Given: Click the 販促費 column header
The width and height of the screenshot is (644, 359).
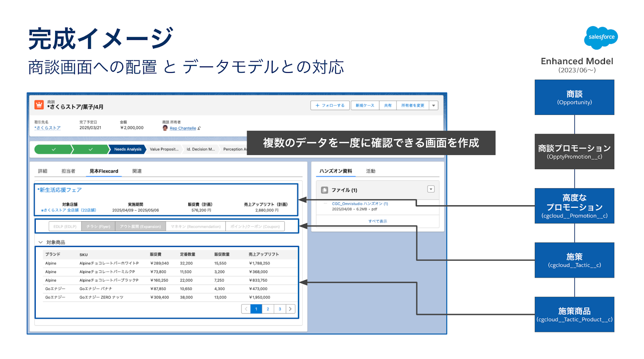Looking at the screenshot, I should point(155,254).
